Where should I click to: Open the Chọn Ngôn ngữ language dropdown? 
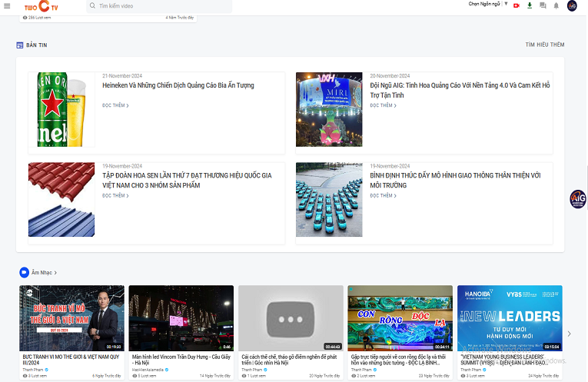coord(487,4)
